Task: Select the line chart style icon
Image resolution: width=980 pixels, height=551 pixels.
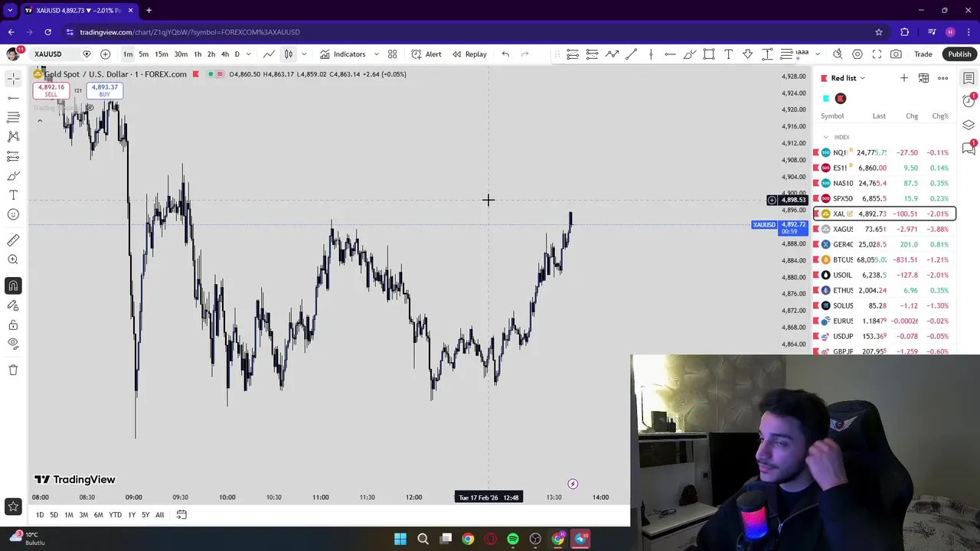Action: click(x=269, y=54)
